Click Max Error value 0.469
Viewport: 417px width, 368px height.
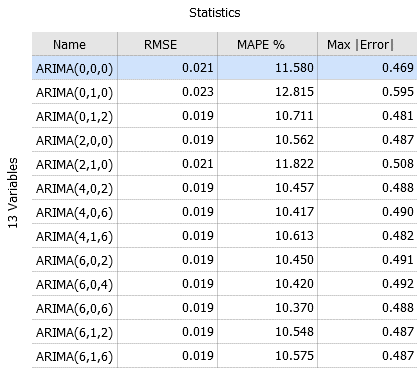398,68
